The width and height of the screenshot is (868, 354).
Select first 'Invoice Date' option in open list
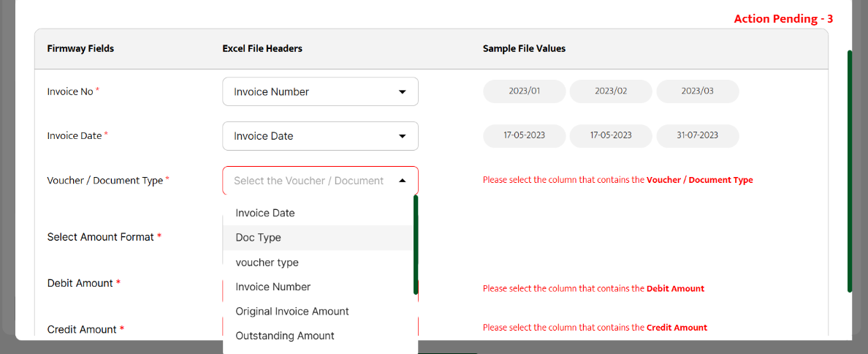pos(264,213)
